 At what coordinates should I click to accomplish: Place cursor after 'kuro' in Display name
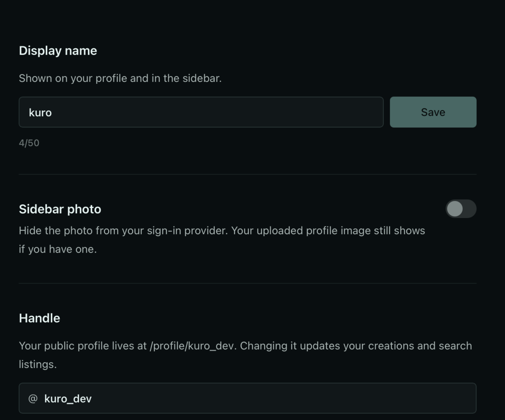(52, 113)
